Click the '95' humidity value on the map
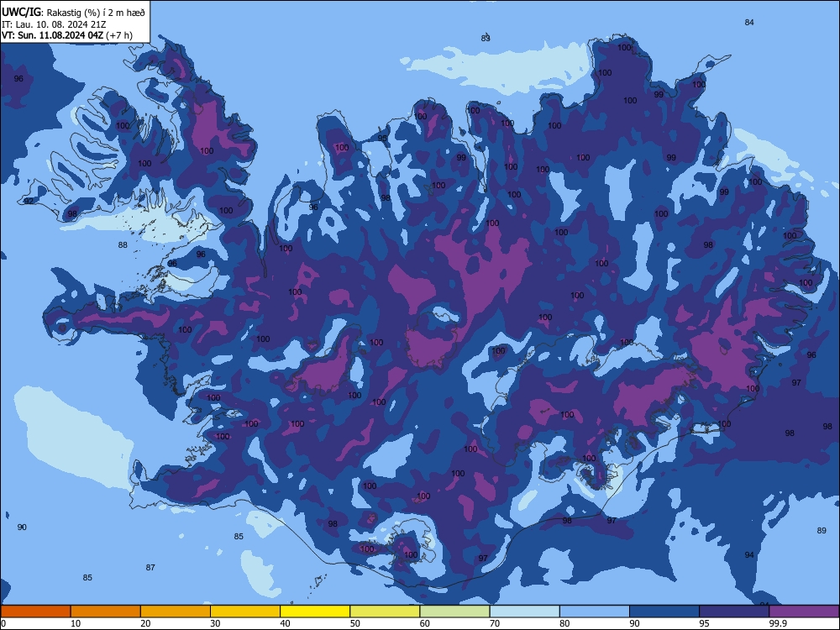 (382, 139)
